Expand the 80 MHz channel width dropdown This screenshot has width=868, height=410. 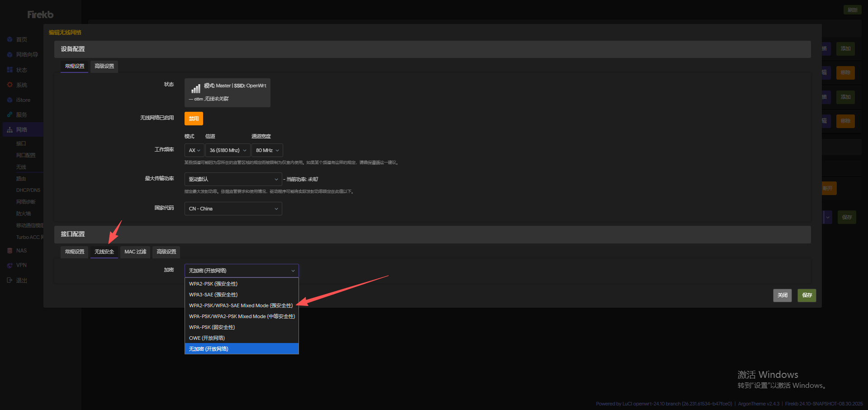(x=267, y=150)
